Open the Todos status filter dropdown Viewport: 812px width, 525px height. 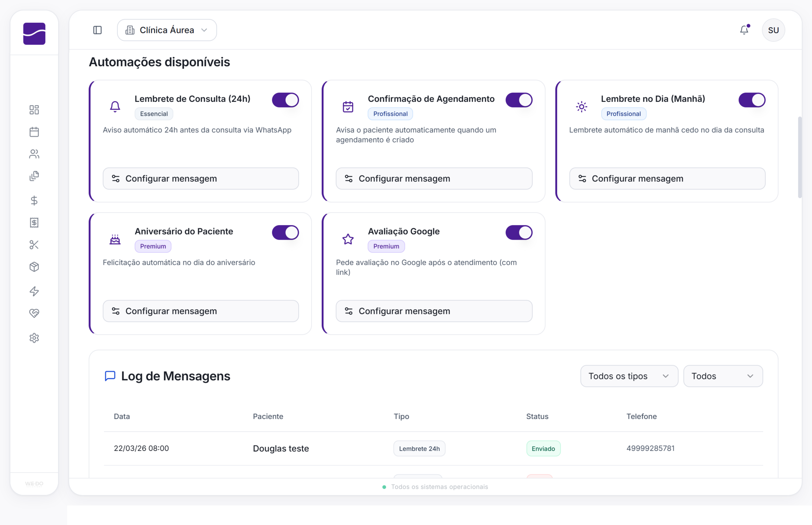(x=723, y=376)
